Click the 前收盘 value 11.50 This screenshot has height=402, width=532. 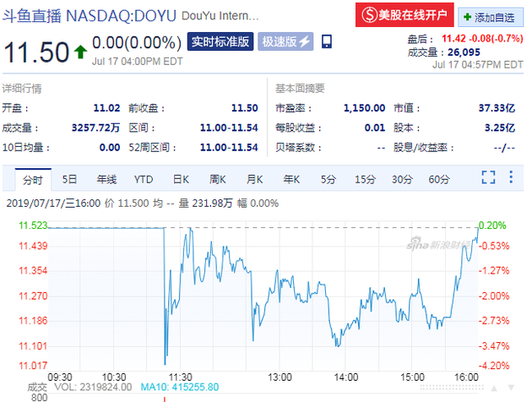[244, 108]
